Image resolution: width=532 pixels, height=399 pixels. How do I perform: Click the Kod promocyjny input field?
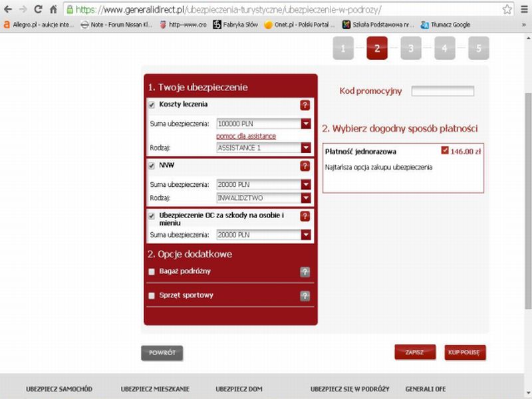[442, 91]
